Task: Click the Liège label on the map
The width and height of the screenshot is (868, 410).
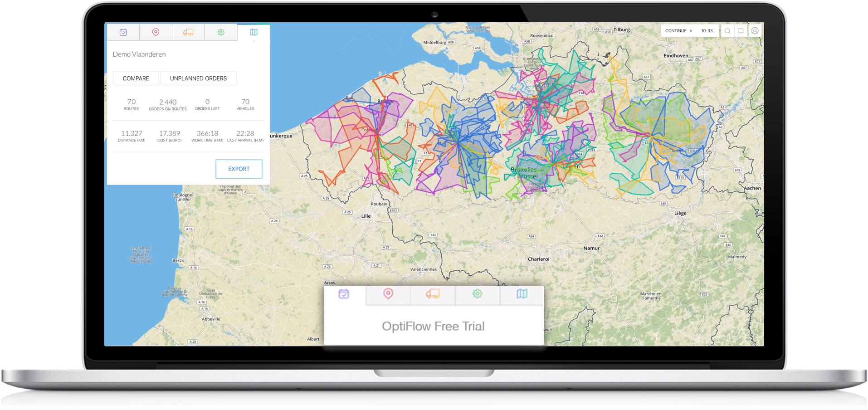Action: point(680,213)
